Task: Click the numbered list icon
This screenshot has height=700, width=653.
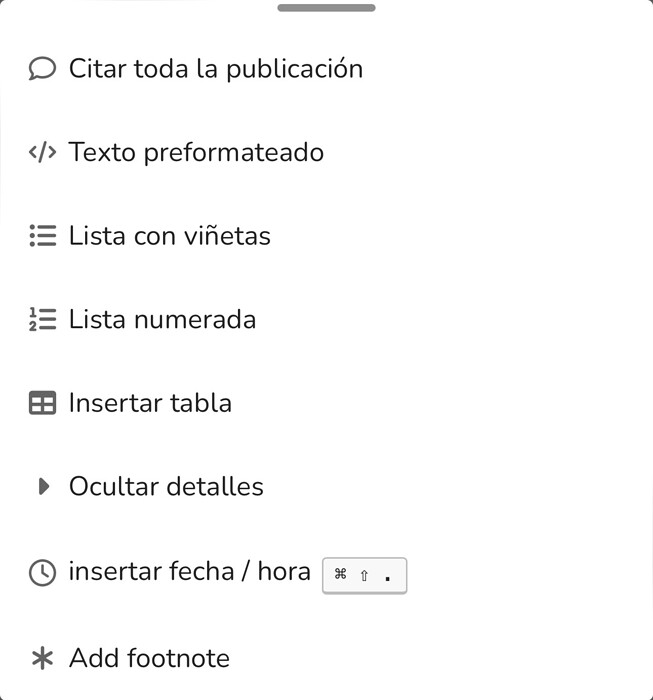Action: coord(42,319)
